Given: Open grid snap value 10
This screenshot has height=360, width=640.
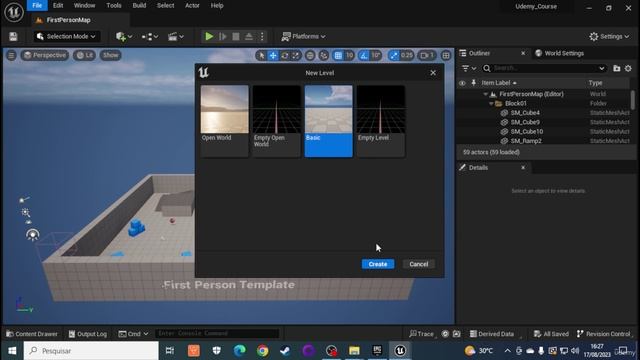Looking at the screenshot, I should point(349,56).
